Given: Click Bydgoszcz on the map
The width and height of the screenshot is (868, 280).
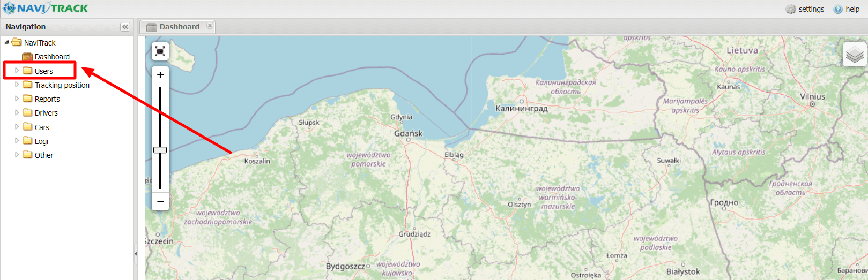Looking at the screenshot, I should 345,266.
